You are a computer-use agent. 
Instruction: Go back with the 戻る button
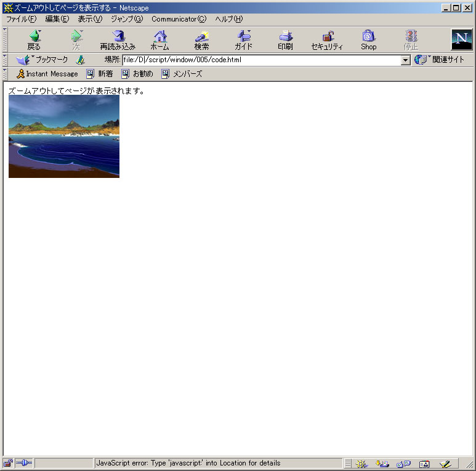(x=34, y=40)
